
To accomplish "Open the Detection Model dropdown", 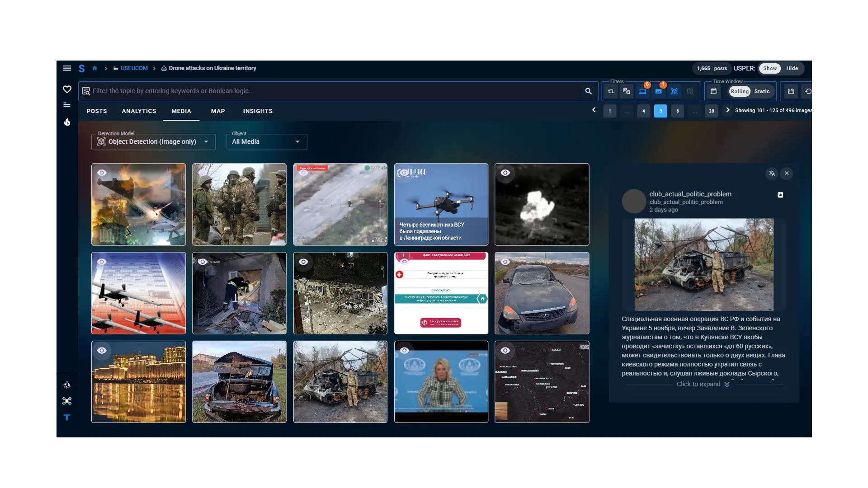I will click(x=153, y=142).
